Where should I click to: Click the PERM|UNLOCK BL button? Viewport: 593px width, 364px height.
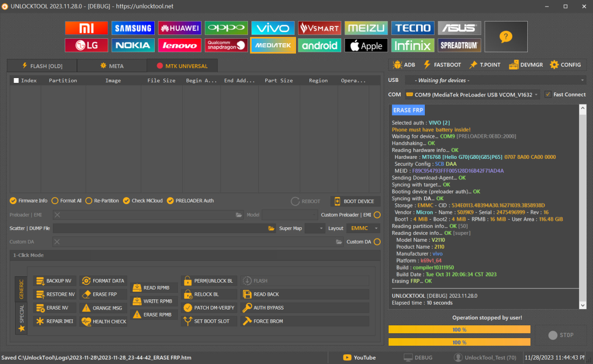[209, 281]
